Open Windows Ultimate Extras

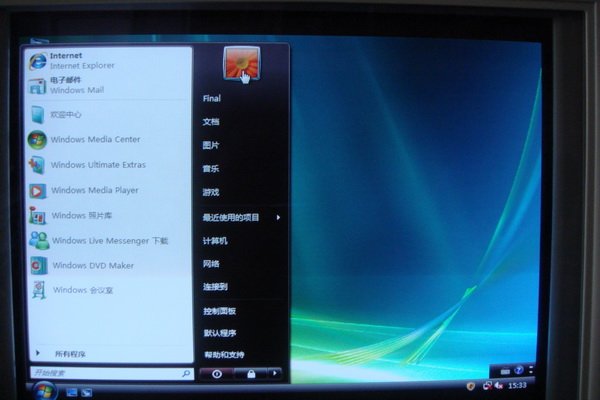[x=109, y=165]
